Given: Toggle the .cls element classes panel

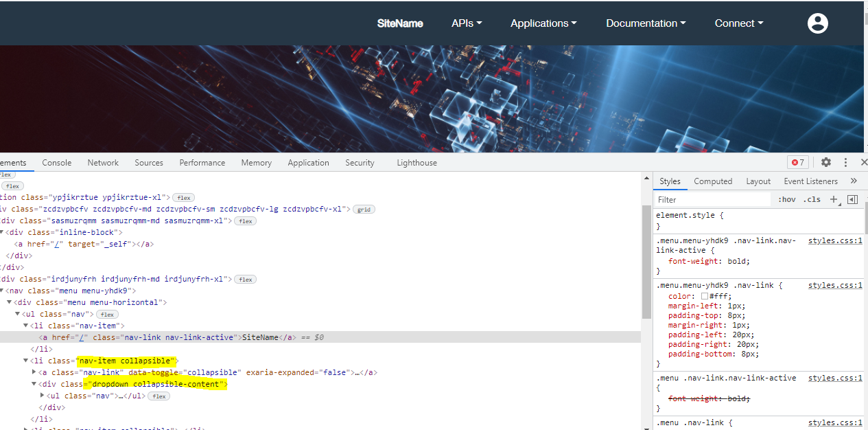Looking at the screenshot, I should click(x=812, y=199).
